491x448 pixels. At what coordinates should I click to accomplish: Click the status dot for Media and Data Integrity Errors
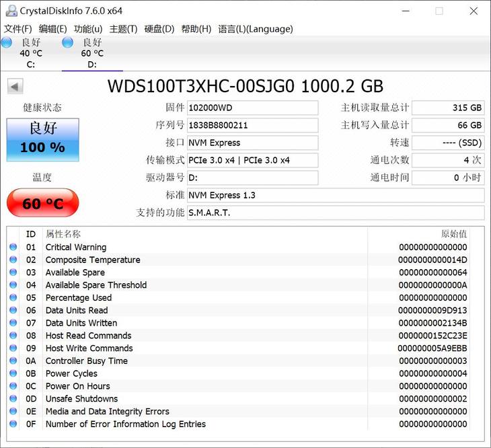click(x=13, y=411)
